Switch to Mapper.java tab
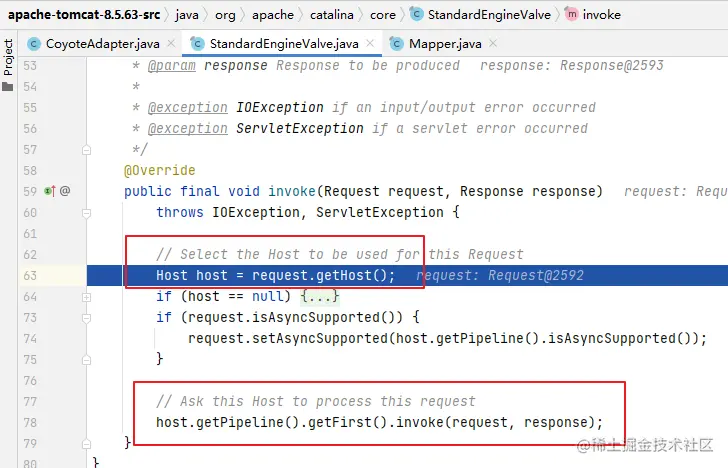Screen dimensions: 728x468 pos(445,44)
